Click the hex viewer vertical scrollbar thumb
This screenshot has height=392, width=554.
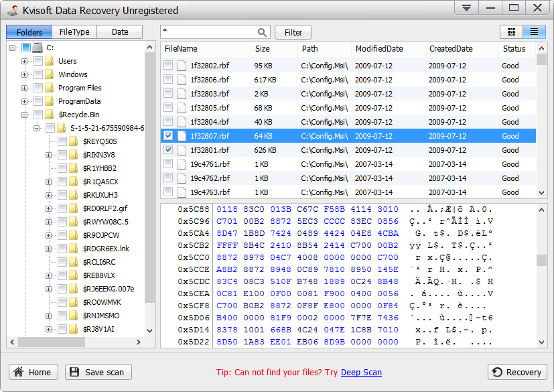coord(541,260)
